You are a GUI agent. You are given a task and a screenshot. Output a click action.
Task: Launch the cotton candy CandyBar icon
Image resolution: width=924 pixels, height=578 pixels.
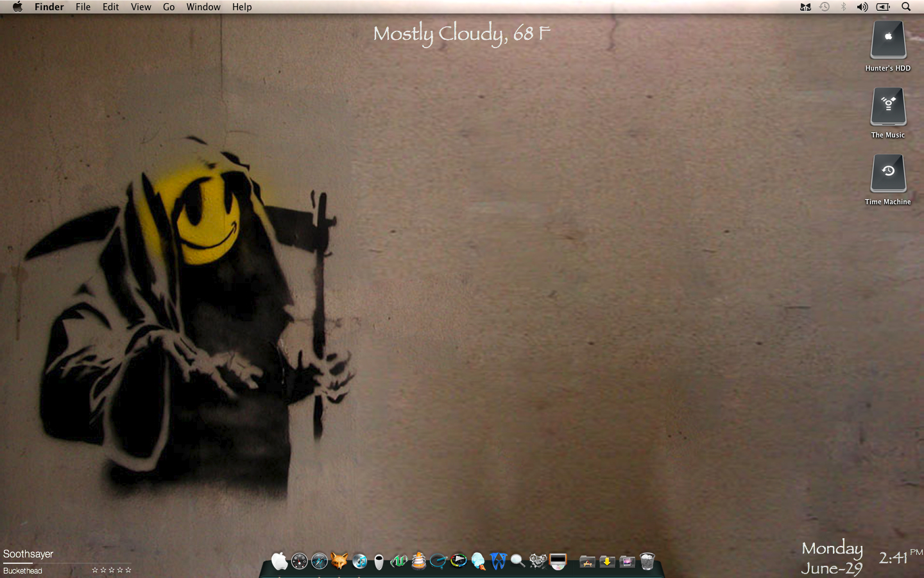pyautogui.click(x=478, y=561)
